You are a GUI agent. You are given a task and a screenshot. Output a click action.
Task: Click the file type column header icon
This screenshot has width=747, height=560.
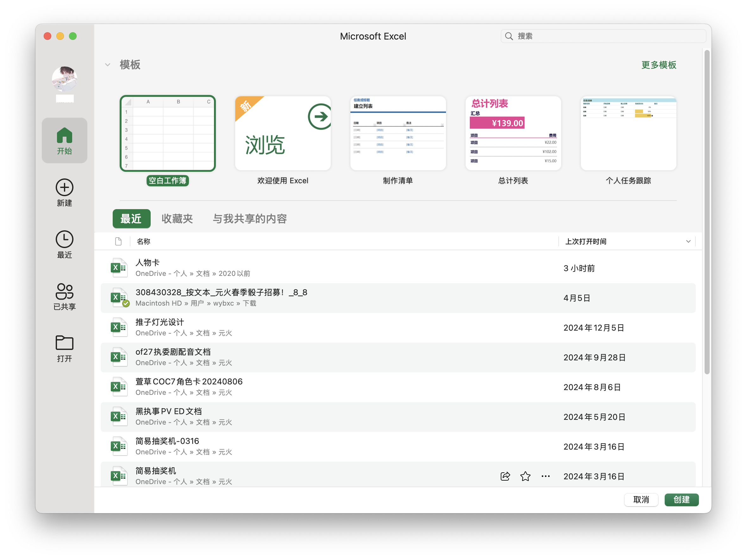(118, 242)
